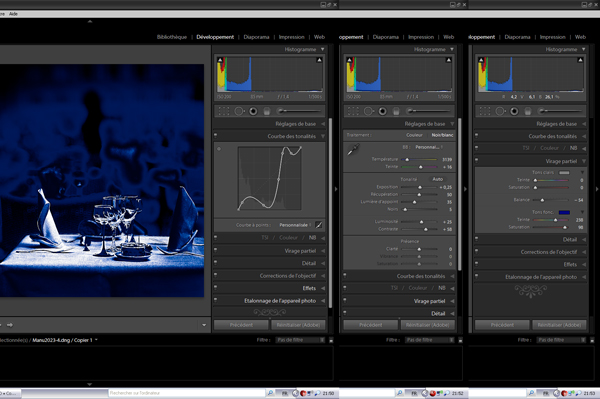Open the Bibliothèque module
This screenshot has height=399, width=600.
click(x=172, y=37)
